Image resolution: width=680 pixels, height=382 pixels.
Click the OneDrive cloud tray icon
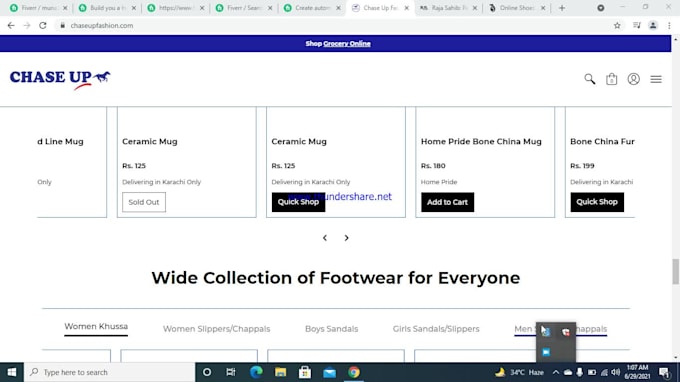(568, 372)
